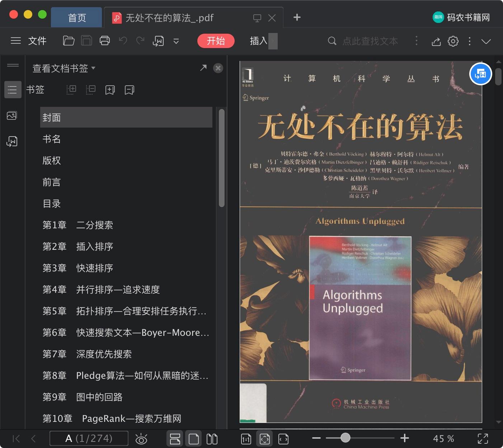The width and height of the screenshot is (503, 448).
Task: Add a new tab with plus button
Action: 297,17
